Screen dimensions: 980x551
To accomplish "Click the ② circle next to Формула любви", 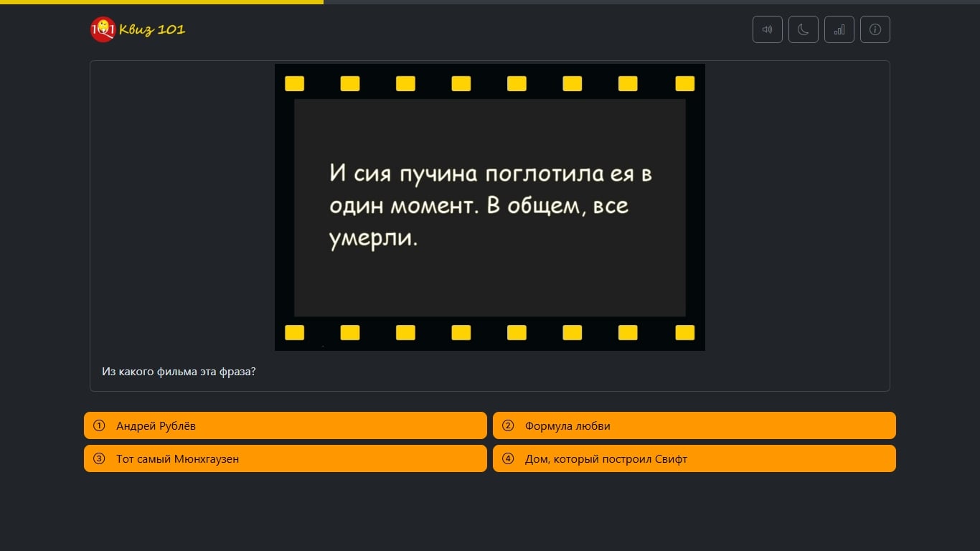I will tap(508, 425).
